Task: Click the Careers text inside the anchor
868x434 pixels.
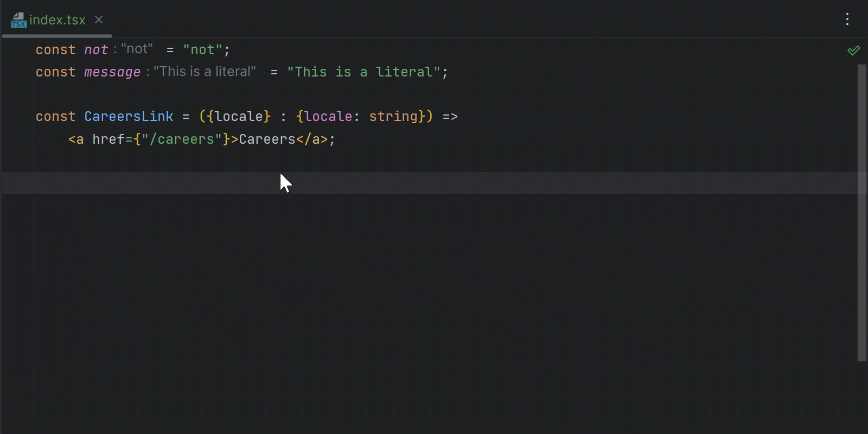Action: 267,139
